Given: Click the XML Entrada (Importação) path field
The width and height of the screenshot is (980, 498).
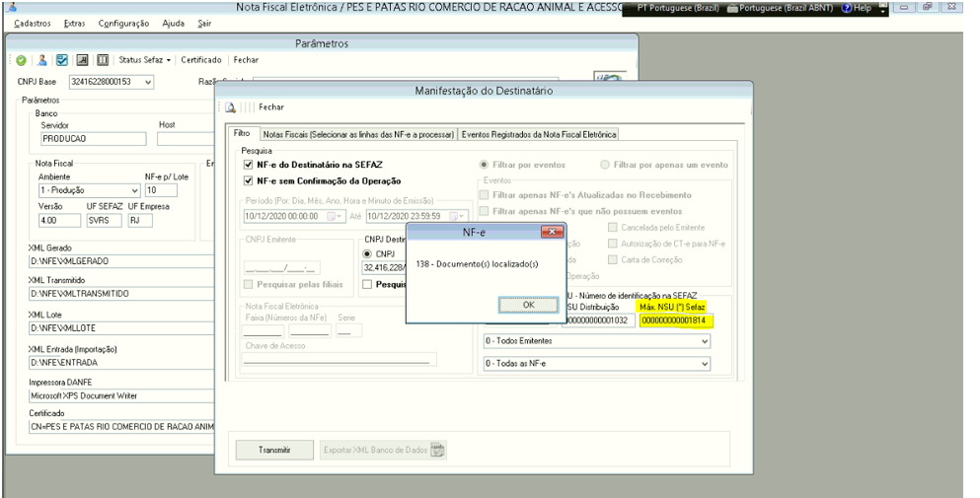Looking at the screenshot, I should (x=121, y=363).
